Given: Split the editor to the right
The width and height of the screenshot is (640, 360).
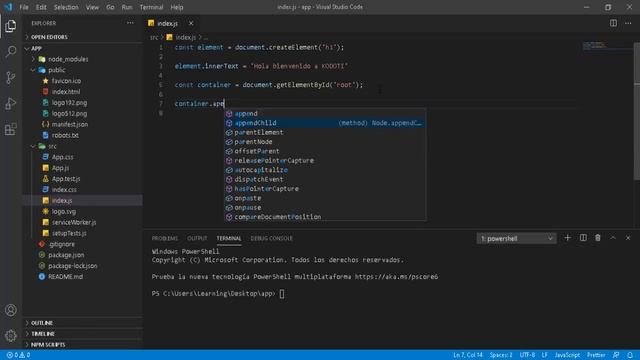Looking at the screenshot, I should coord(613,23).
